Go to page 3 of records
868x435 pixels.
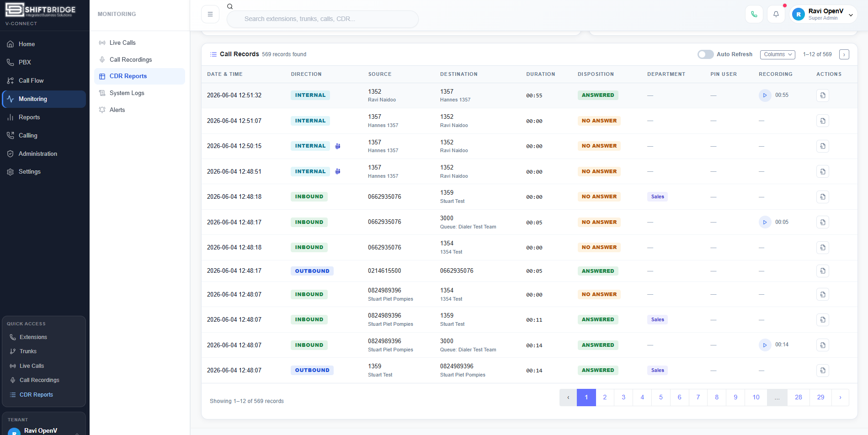(623, 397)
